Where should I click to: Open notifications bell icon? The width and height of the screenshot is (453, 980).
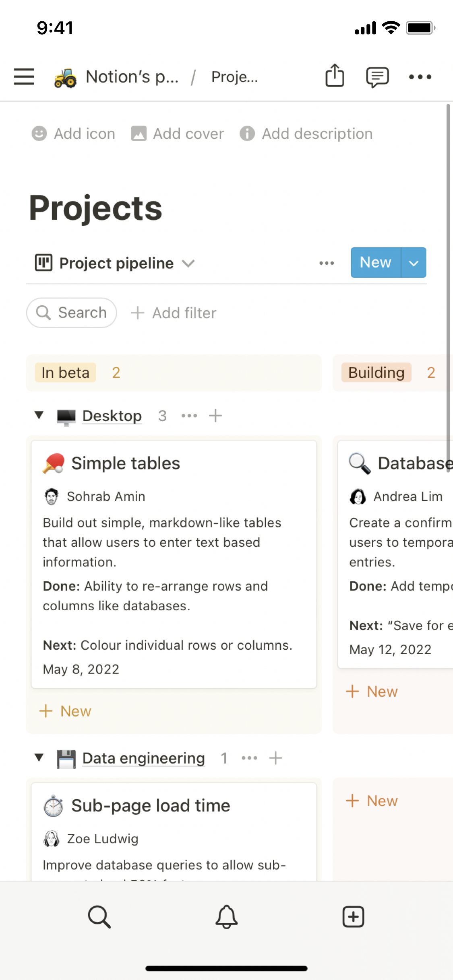(x=227, y=917)
